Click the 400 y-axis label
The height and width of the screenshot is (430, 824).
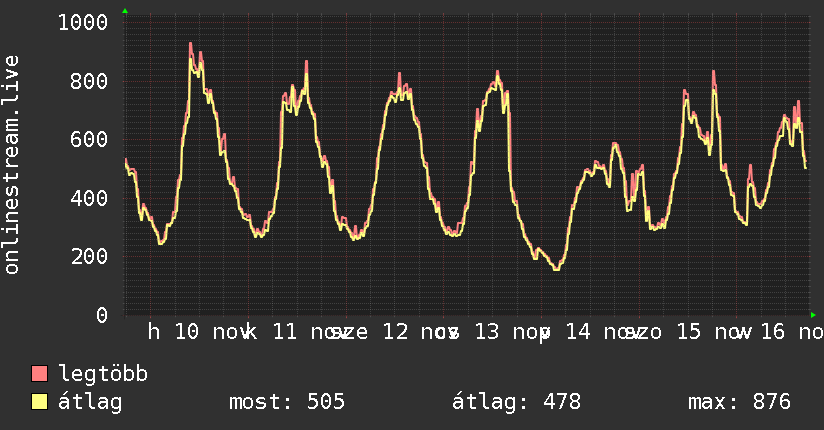coord(89,198)
